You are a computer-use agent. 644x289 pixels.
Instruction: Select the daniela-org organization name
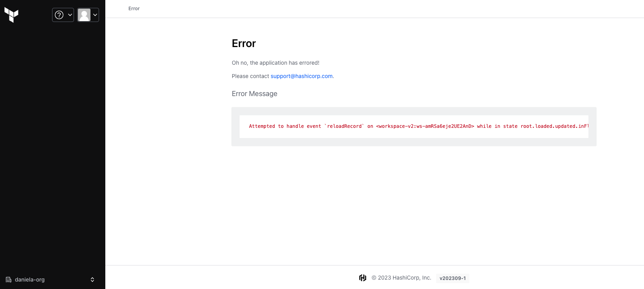pos(30,280)
